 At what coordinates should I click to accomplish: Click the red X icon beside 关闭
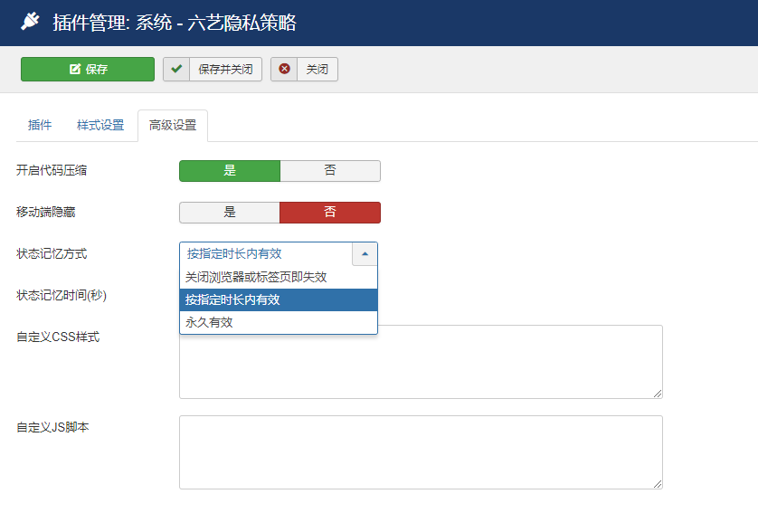click(284, 70)
